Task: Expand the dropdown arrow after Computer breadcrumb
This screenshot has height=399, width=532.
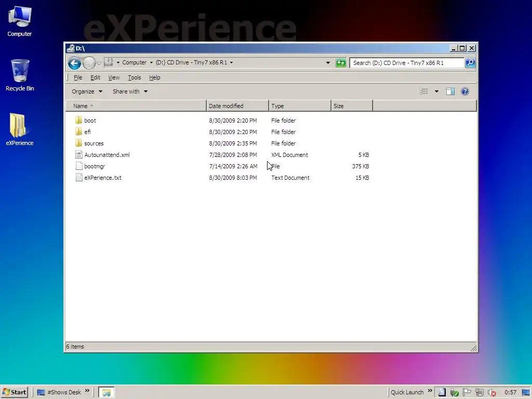Action: click(x=151, y=62)
